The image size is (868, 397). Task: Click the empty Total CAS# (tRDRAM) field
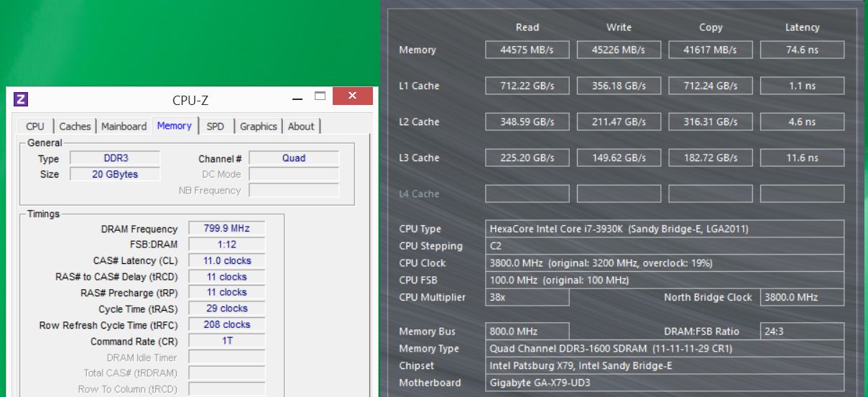tap(226, 373)
